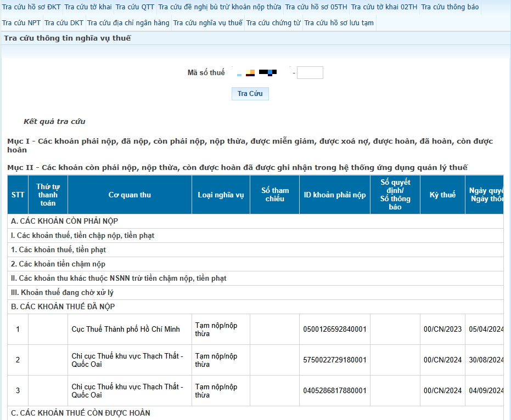Select the Tra cứu NPT tab
This screenshot has height=420, width=511.
pos(21,23)
